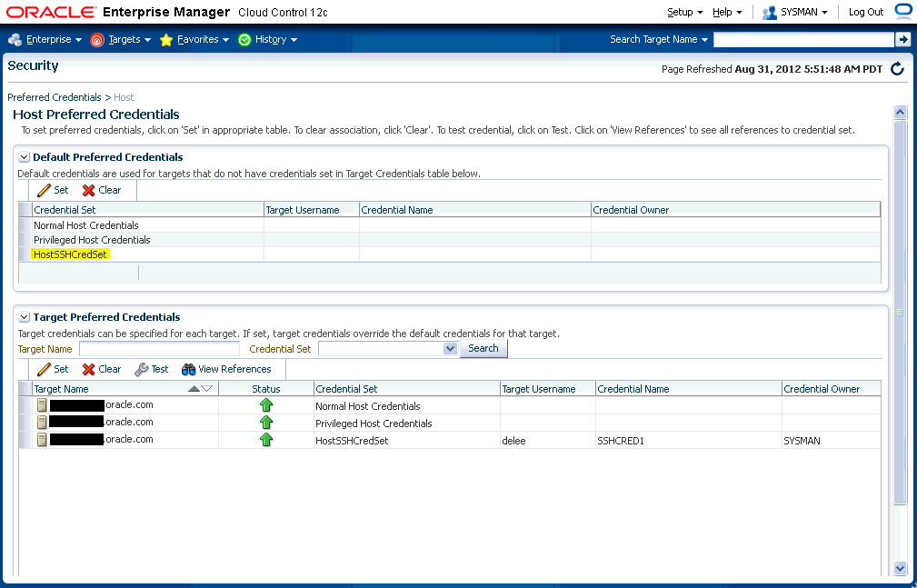Viewport: 917px width, 588px height.
Task: Click the delee target username cell
Action: pyautogui.click(x=548, y=441)
